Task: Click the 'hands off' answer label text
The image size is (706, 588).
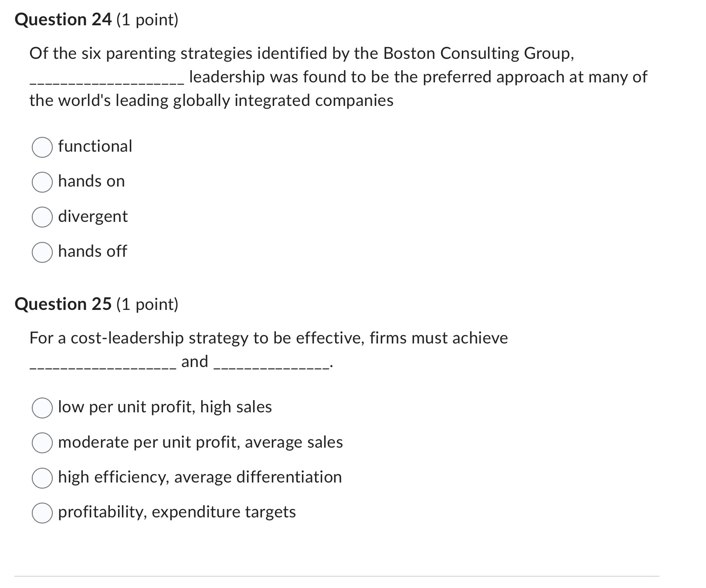Action: pyautogui.click(x=92, y=252)
